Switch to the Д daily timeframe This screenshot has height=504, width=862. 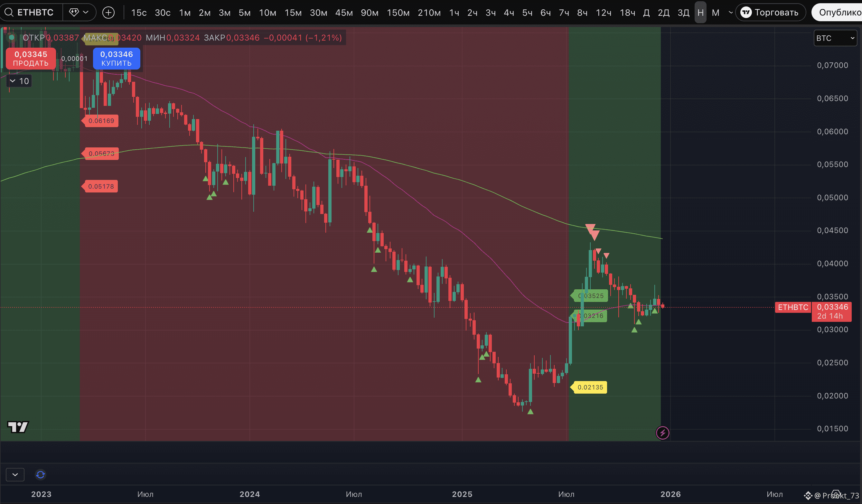click(646, 13)
